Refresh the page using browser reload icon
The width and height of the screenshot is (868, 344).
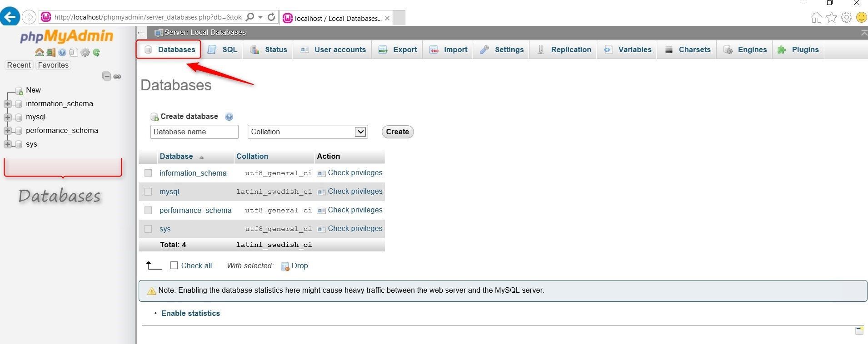271,17
